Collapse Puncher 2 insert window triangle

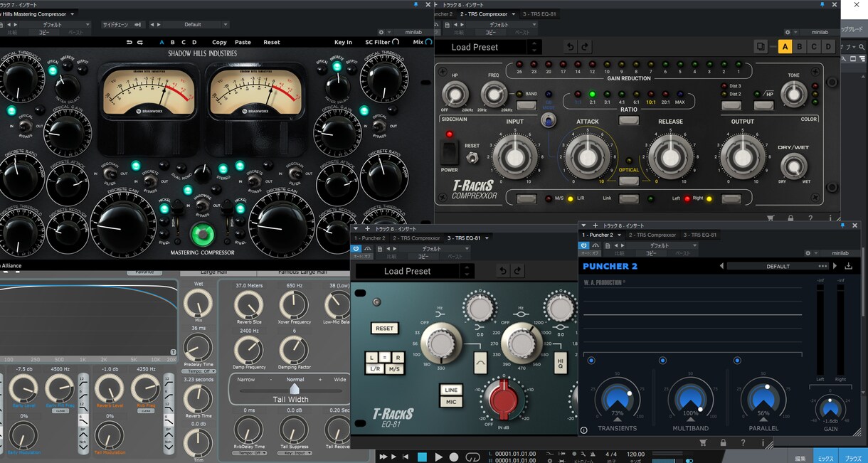[x=583, y=225]
